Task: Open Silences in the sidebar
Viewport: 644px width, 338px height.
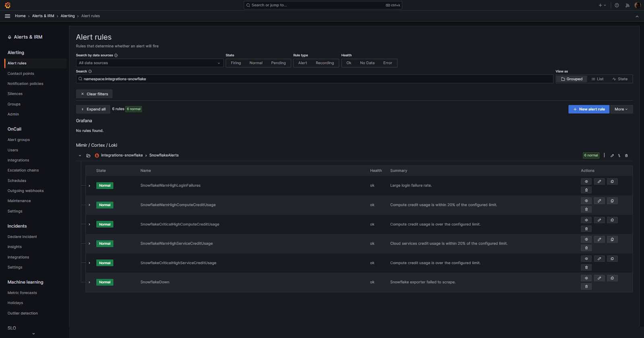Action: tap(15, 94)
